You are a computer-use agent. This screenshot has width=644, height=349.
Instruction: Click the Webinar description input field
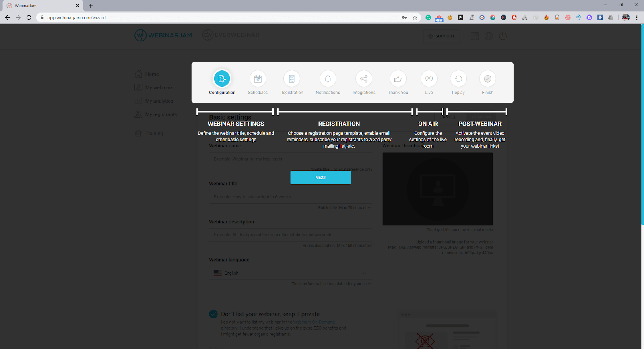[291, 235]
